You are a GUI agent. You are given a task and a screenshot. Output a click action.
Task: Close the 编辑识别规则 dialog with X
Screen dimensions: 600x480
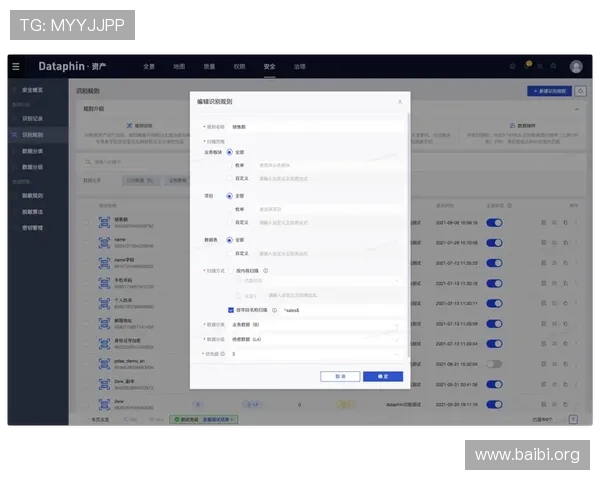pos(400,101)
